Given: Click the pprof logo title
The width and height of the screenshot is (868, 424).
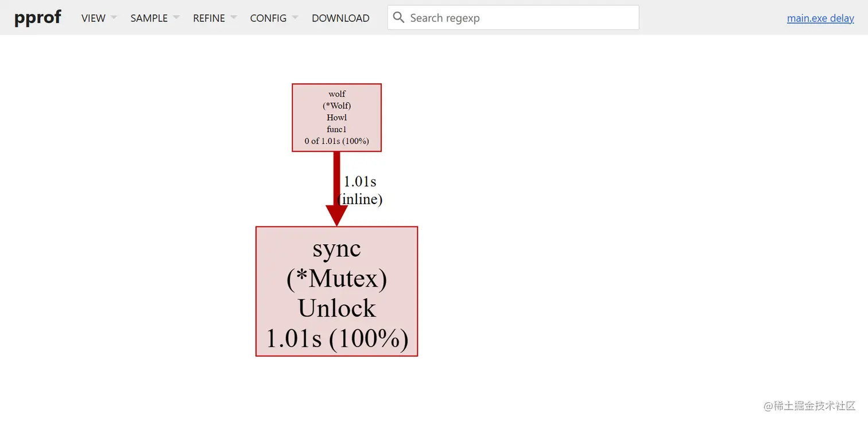Looking at the screenshot, I should [38, 17].
